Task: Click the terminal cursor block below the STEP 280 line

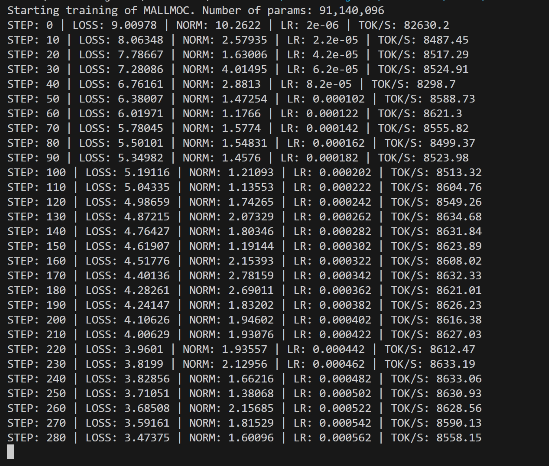Action: coord(11,452)
